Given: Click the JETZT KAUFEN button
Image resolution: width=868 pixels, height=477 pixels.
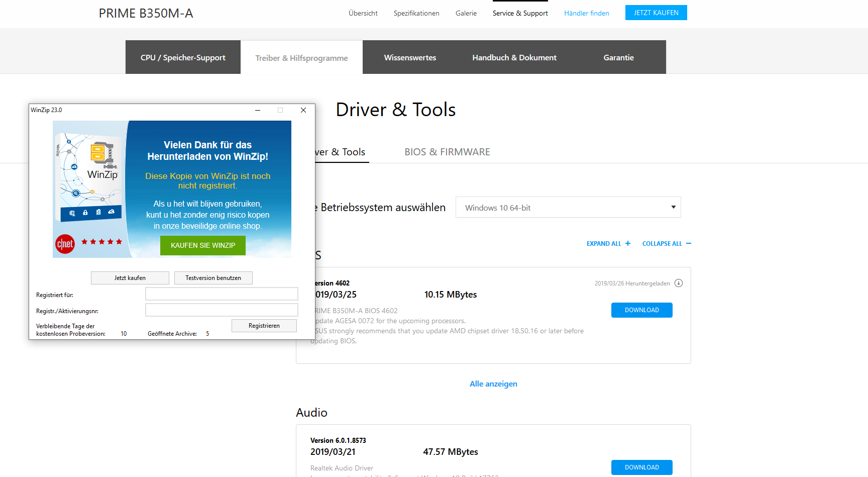Looking at the screenshot, I should point(656,13).
